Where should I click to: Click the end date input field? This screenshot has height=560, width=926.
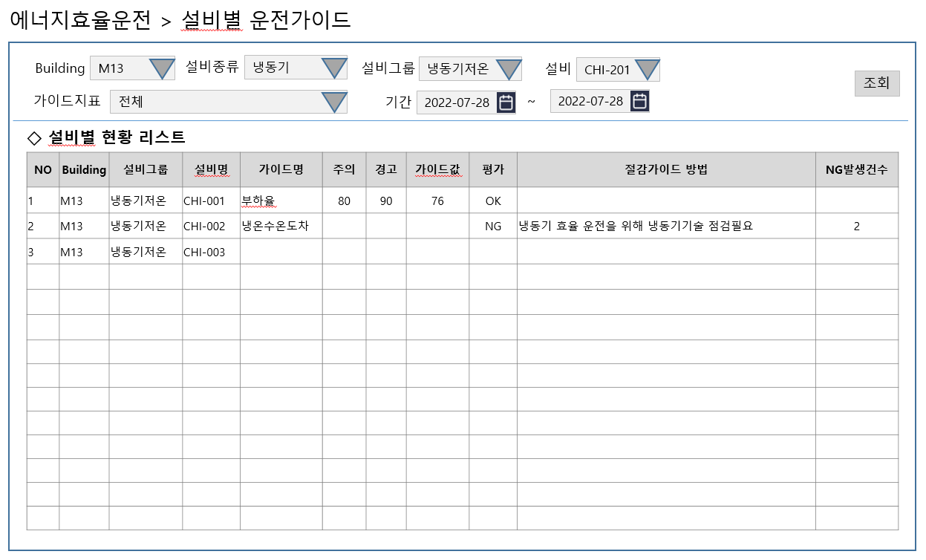tap(590, 101)
